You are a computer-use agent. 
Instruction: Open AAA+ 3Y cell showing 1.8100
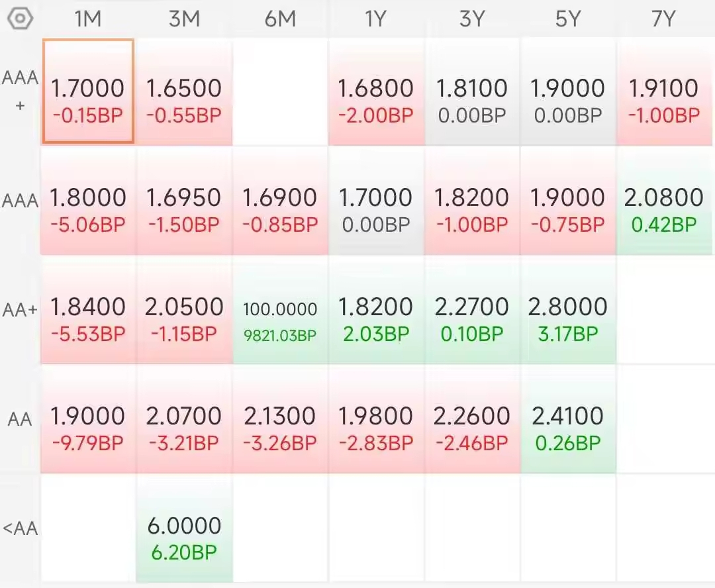(472, 91)
